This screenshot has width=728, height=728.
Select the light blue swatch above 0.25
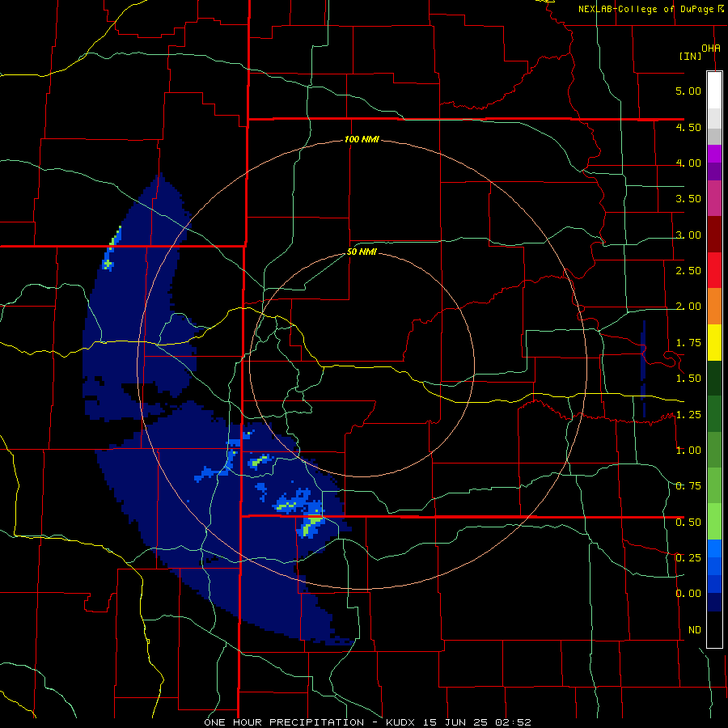click(714, 548)
